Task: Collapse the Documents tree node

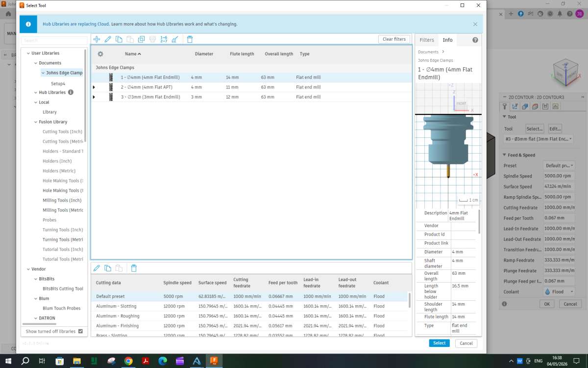Action: [x=35, y=63]
